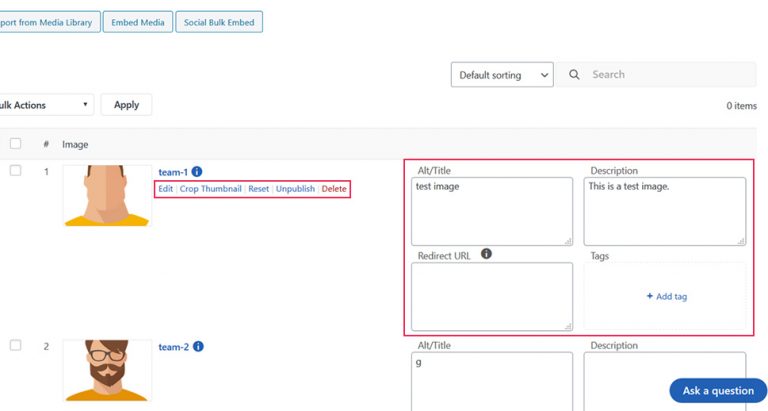Check the box for row 2 image

tap(15, 345)
